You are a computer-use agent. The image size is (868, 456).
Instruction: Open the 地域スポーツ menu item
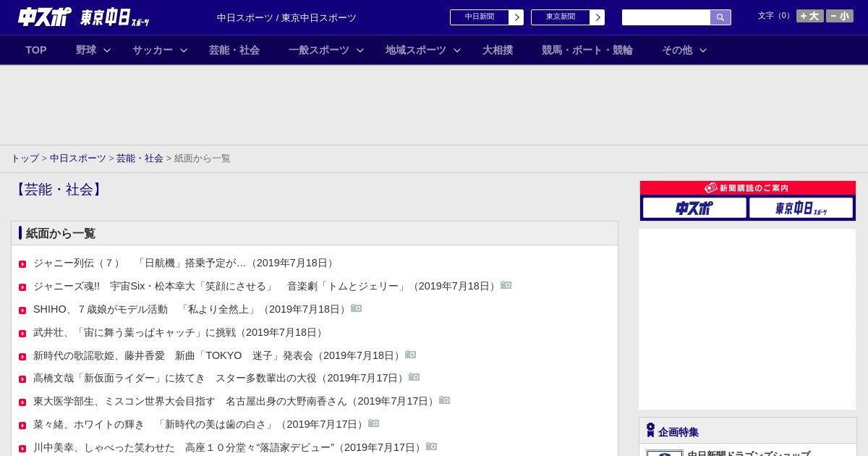[x=416, y=50]
